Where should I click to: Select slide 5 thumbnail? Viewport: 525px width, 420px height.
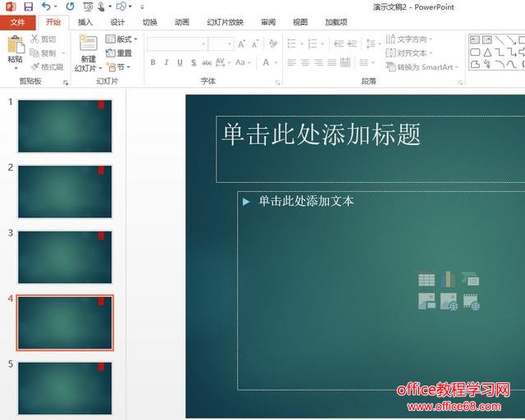click(65, 388)
